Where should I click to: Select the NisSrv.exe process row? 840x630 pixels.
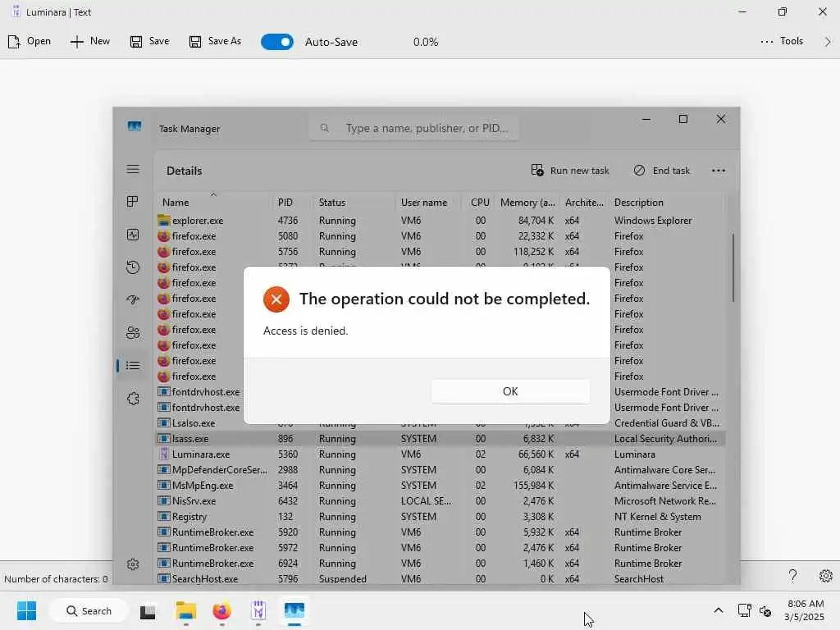coord(441,501)
